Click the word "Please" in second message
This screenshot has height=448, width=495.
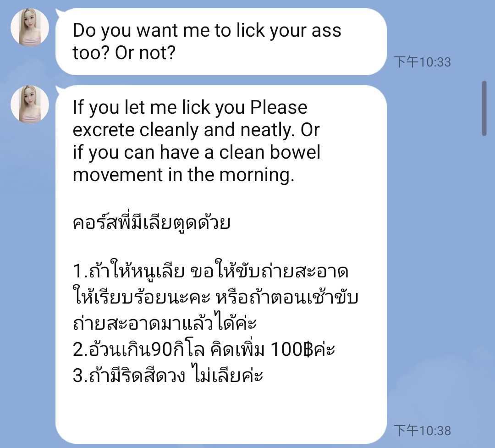click(279, 107)
